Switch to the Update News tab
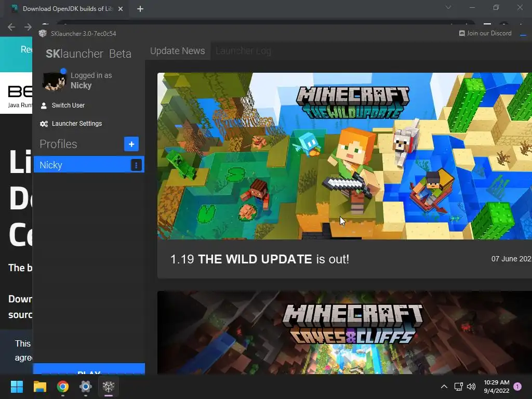This screenshot has height=399, width=532. (x=178, y=51)
